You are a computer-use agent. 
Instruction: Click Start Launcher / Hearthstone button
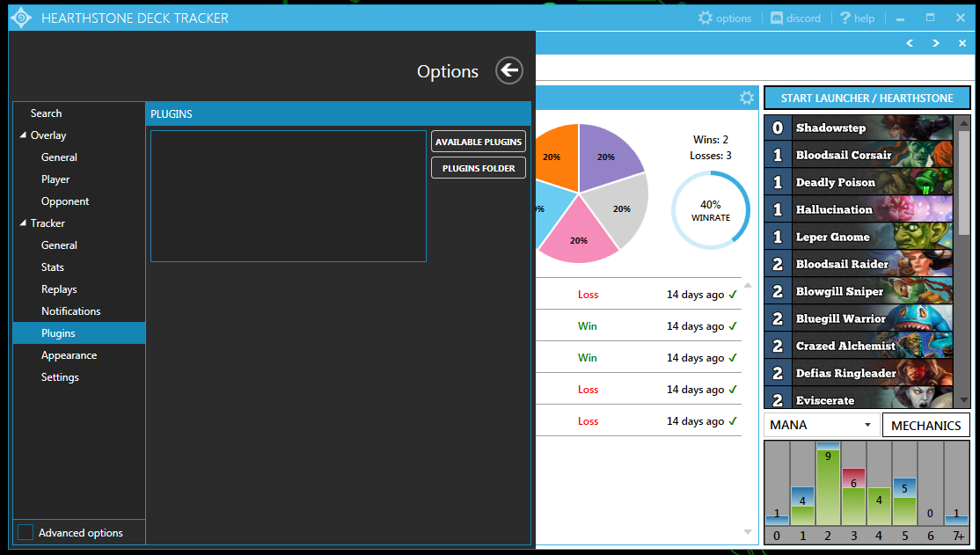[867, 99]
